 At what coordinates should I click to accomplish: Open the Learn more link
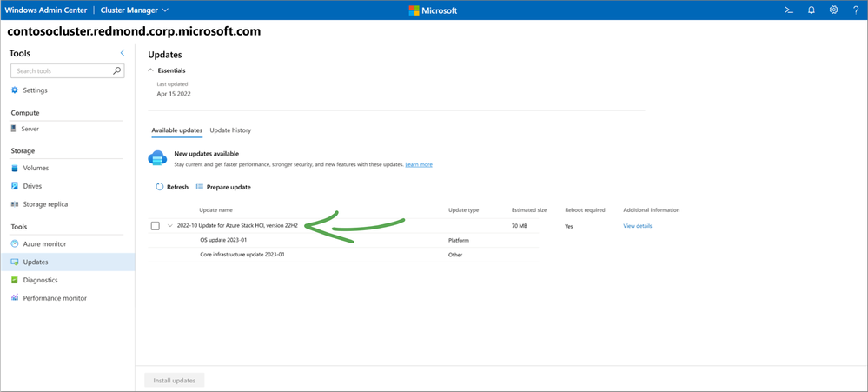pos(419,164)
